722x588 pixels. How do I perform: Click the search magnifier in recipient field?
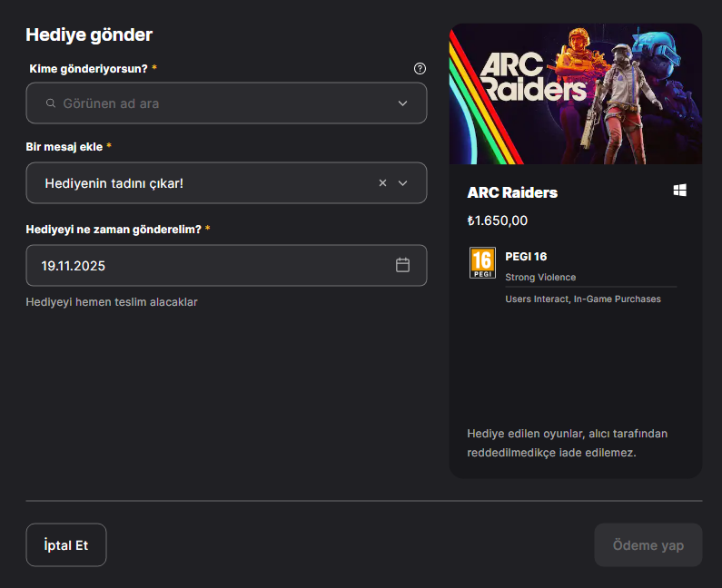click(x=51, y=103)
